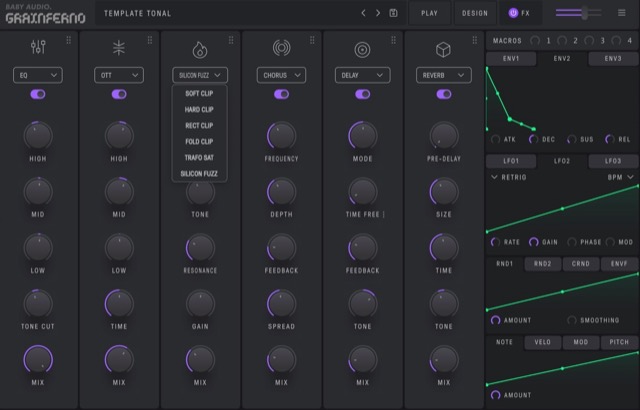The image size is (640, 410).
Task: Toggle the Reverb module on/off switch
Action: (443, 93)
